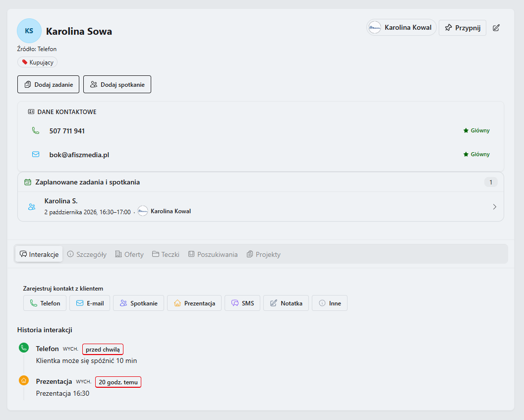
Task: Click the phone number 507 711 941
Action: [x=67, y=131]
